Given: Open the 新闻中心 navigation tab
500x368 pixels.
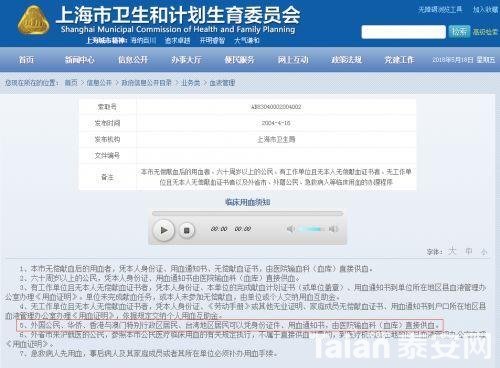Looking at the screenshot, I should pos(79,60).
